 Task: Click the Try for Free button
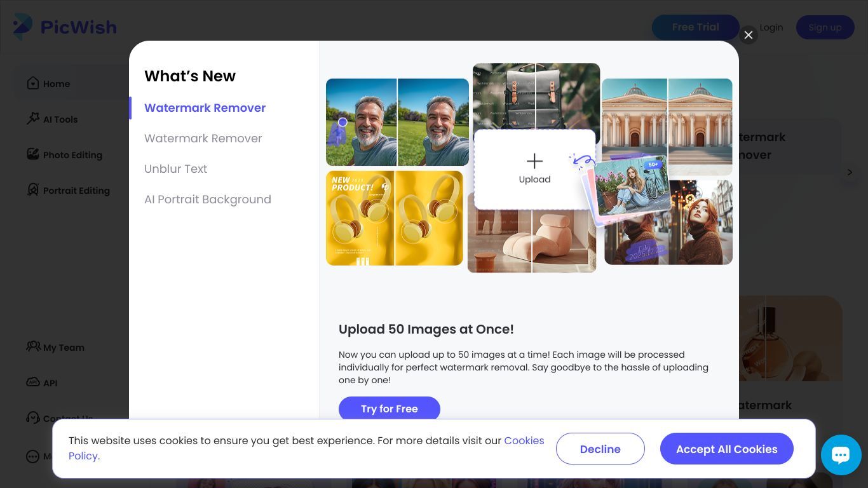(x=390, y=409)
